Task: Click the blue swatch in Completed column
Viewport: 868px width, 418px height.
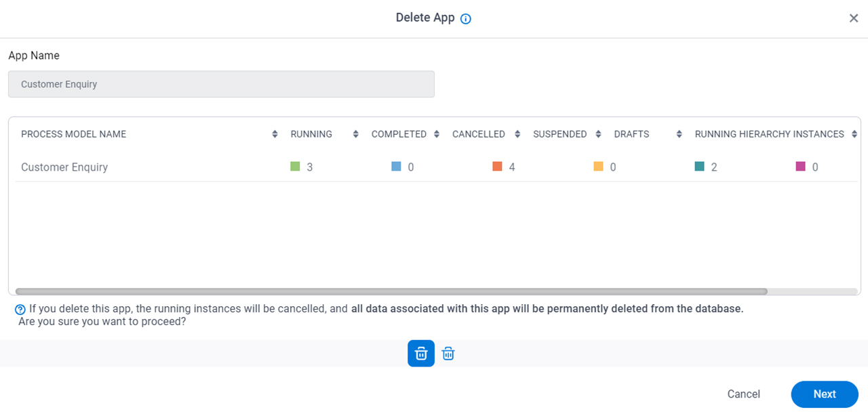Action: 396,166
